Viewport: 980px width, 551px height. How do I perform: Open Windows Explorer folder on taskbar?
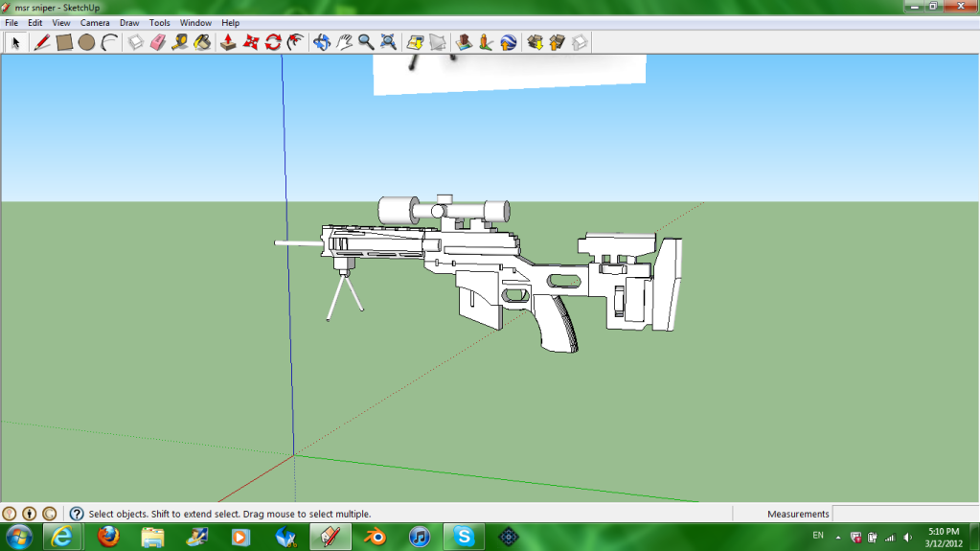152,537
